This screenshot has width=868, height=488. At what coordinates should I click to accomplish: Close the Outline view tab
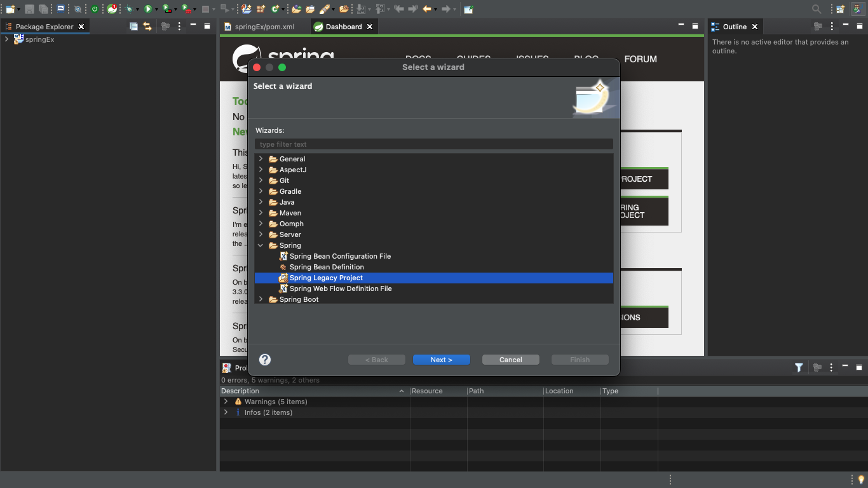(x=755, y=27)
